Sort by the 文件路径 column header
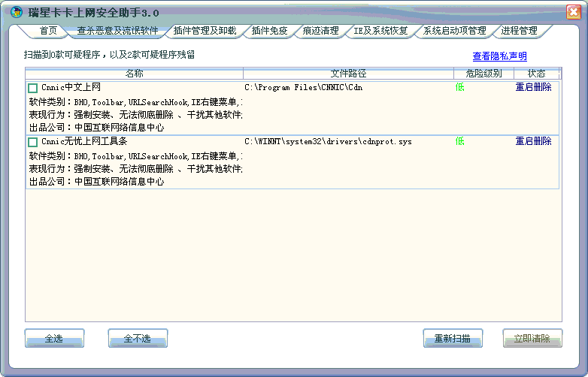588x377 pixels. (x=348, y=74)
